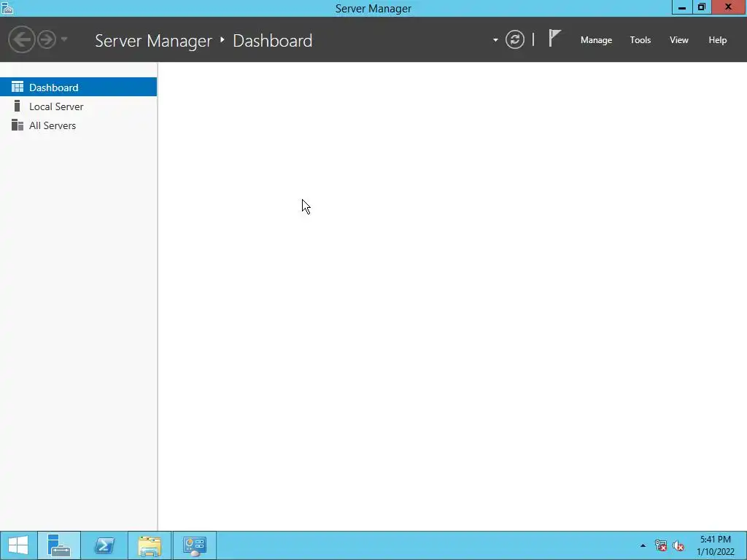Close the Server Manager window

[729, 7]
